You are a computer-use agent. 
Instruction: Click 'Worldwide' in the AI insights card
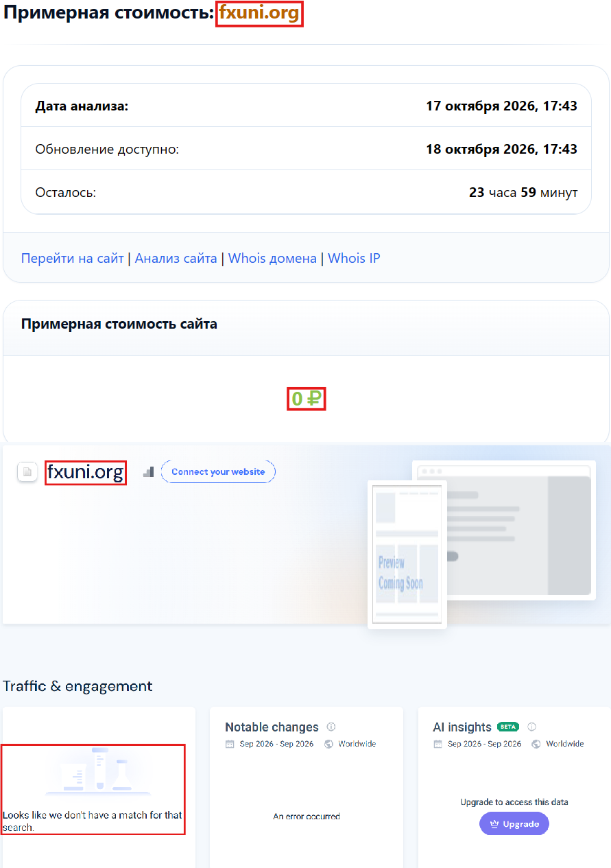click(565, 744)
